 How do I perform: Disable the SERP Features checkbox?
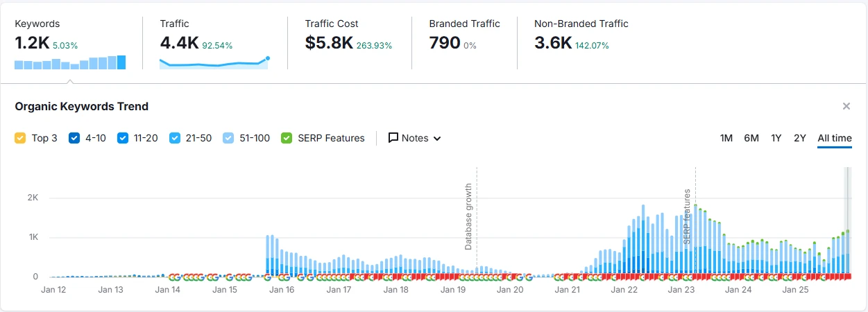[287, 138]
